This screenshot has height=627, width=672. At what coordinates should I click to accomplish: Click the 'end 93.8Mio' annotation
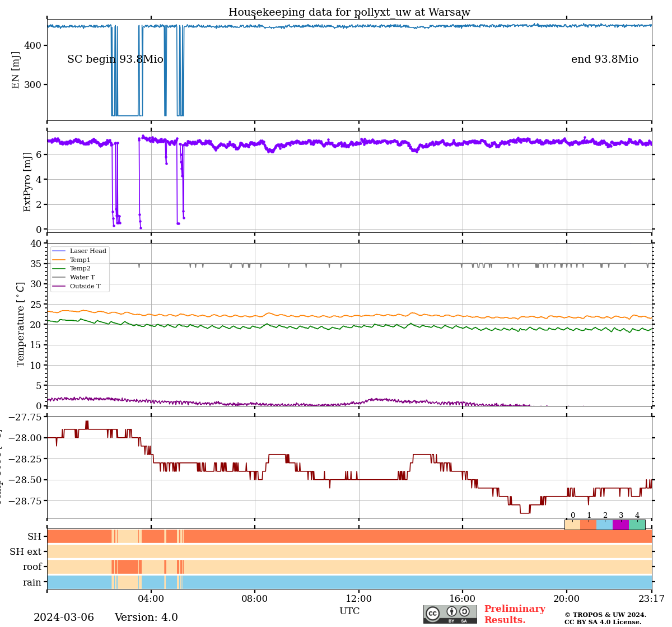605,59
